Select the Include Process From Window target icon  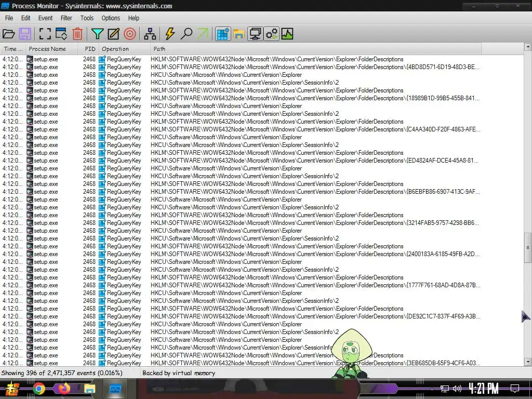129,34
